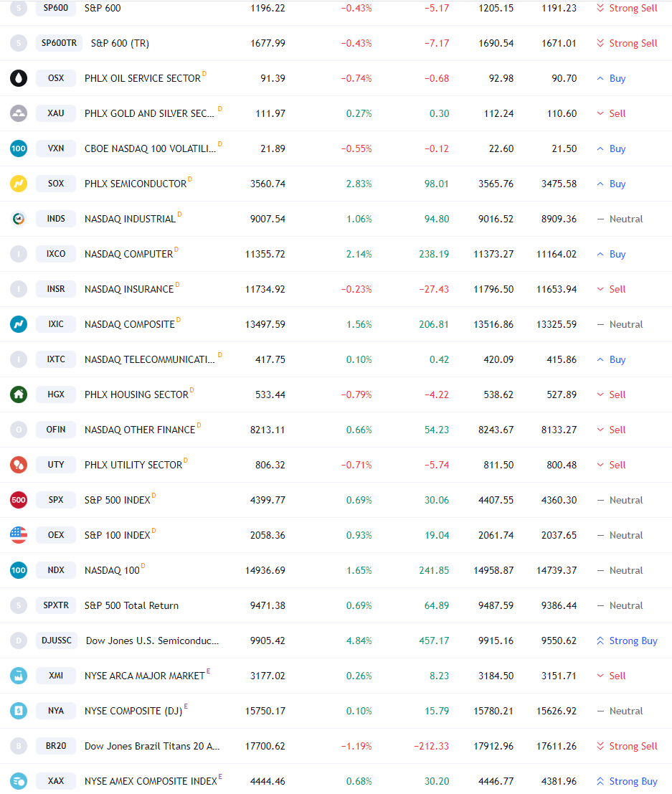Open S&P 500 INDEX link
The image size is (672, 794).
click(118, 501)
